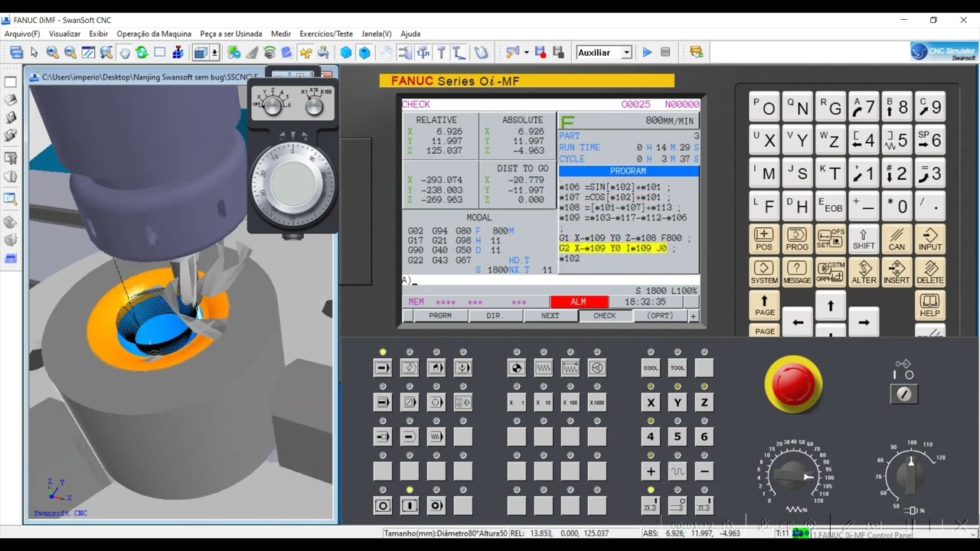Click the letter O key on keypad
Image resolution: width=980 pixels, height=551 pixels.
pyautogui.click(x=764, y=107)
